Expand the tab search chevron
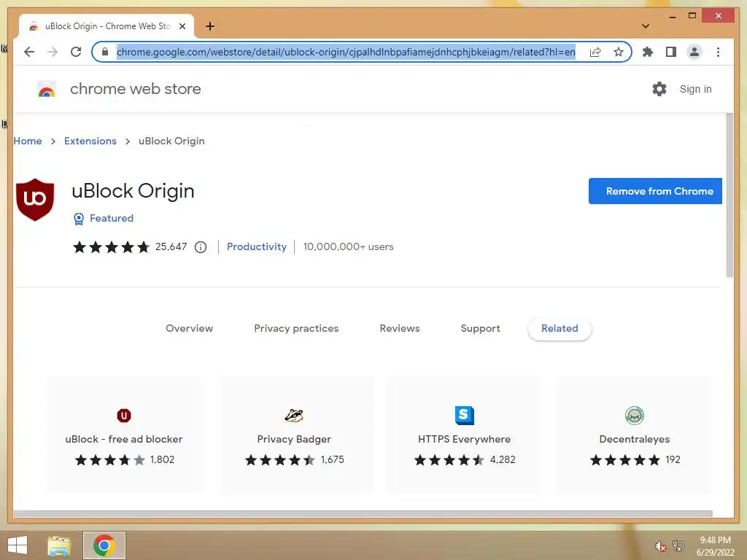 point(646,26)
